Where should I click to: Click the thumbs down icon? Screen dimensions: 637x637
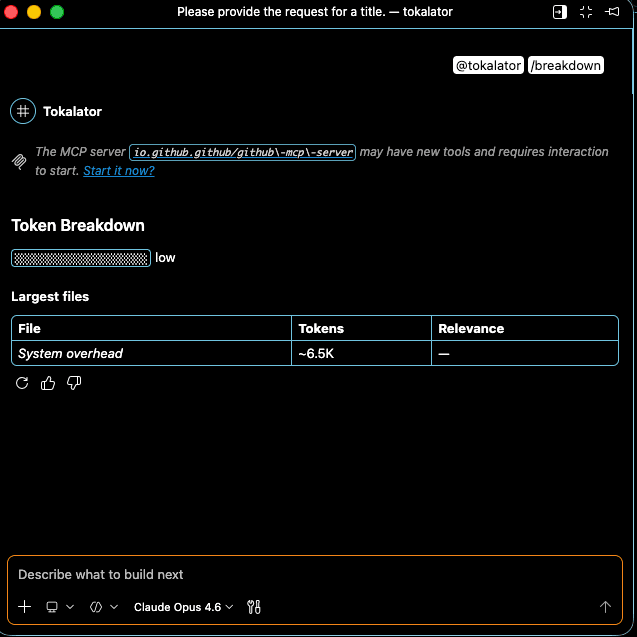pyautogui.click(x=74, y=383)
